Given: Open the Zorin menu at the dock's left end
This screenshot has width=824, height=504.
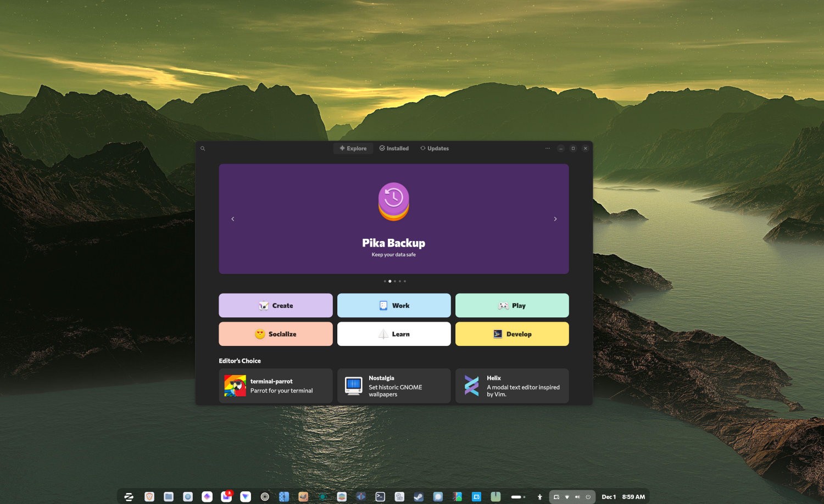Looking at the screenshot, I should (129, 496).
